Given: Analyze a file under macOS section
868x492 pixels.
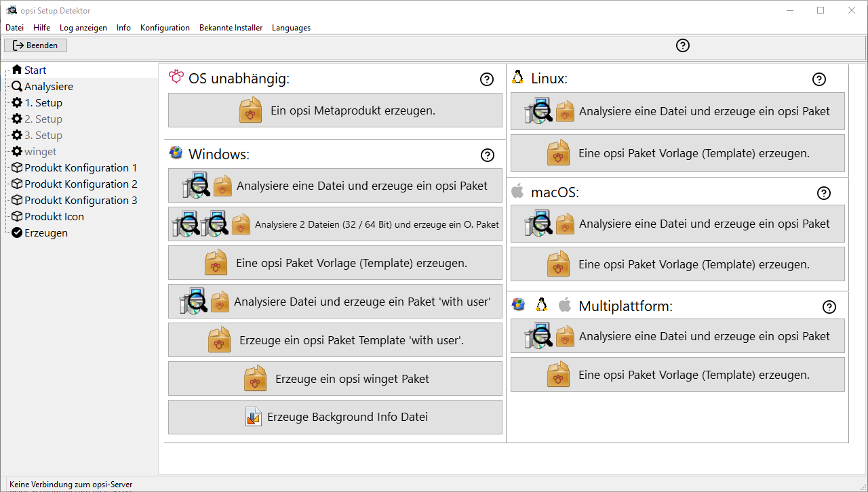Looking at the screenshot, I should coord(677,224).
